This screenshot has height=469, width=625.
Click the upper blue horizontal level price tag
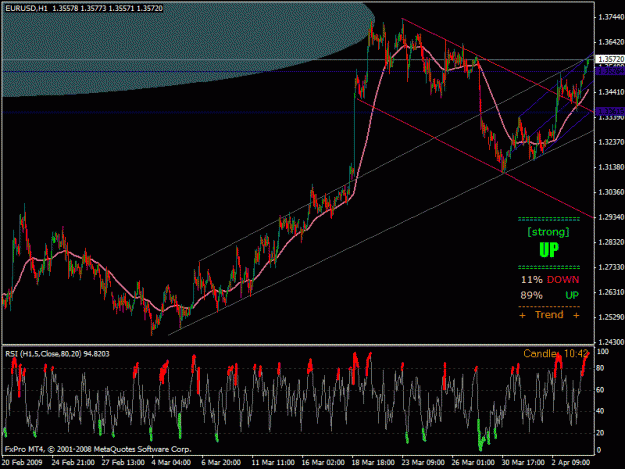click(x=610, y=71)
